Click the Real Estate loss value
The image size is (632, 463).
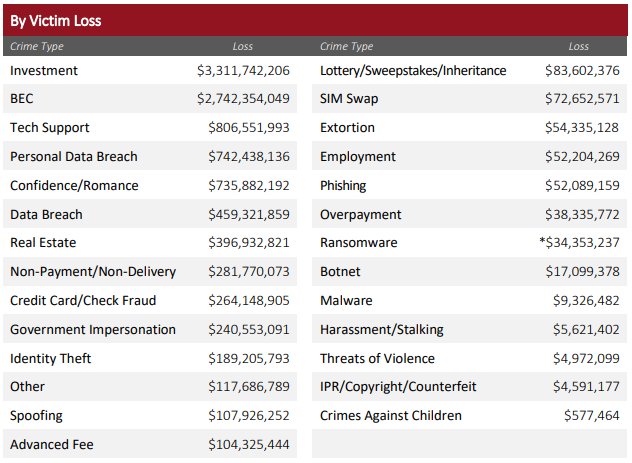click(x=249, y=243)
